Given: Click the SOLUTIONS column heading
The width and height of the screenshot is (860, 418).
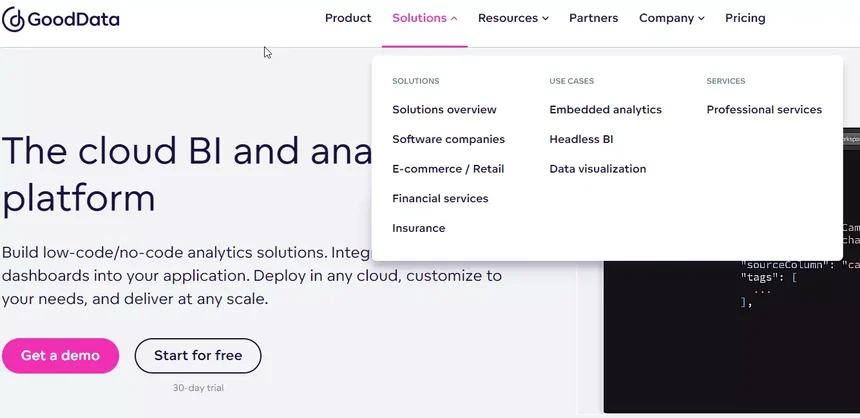Looking at the screenshot, I should 416,81.
